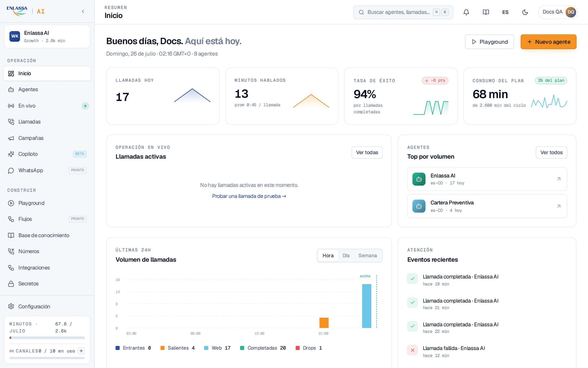Click the Base de conocimiento book icon

point(11,235)
